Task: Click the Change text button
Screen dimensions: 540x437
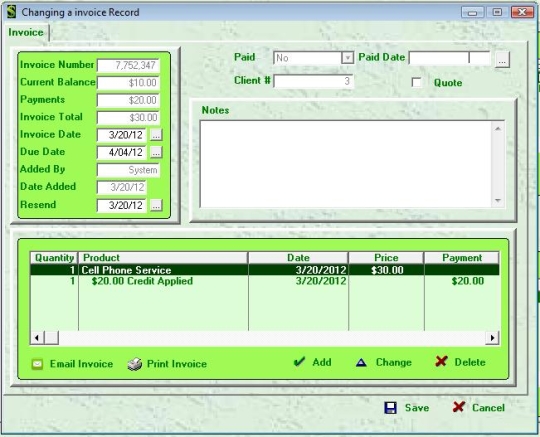Action: click(x=394, y=362)
